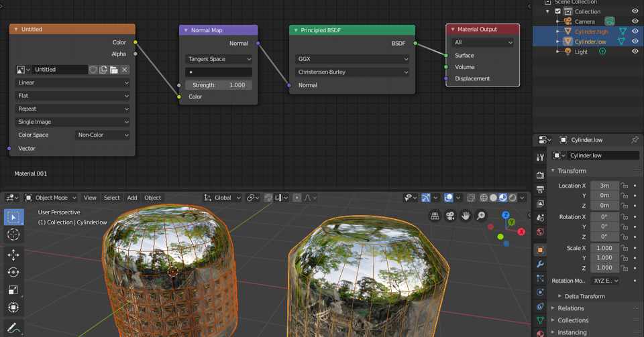Screen dimensions: 644x337
Task: Open the All target dropdown in Material Output
Action: [483, 42]
